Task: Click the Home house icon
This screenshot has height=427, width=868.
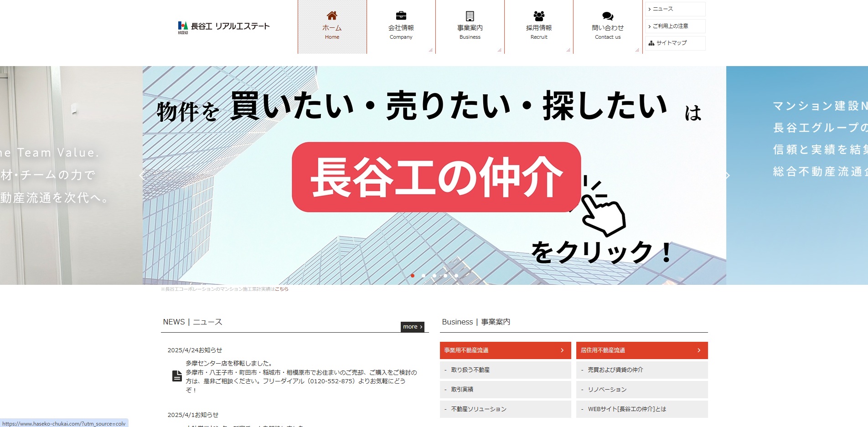Action: [x=332, y=15]
